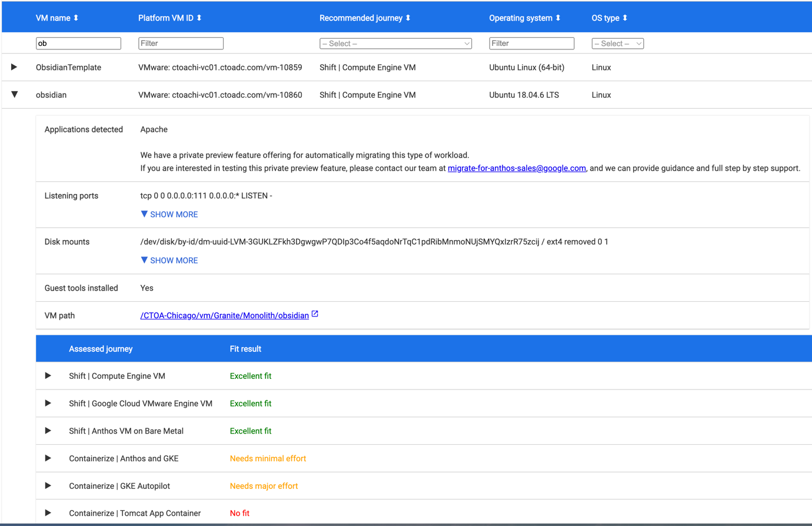Expand Containerize | Anthos and GKE journey

click(x=48, y=458)
